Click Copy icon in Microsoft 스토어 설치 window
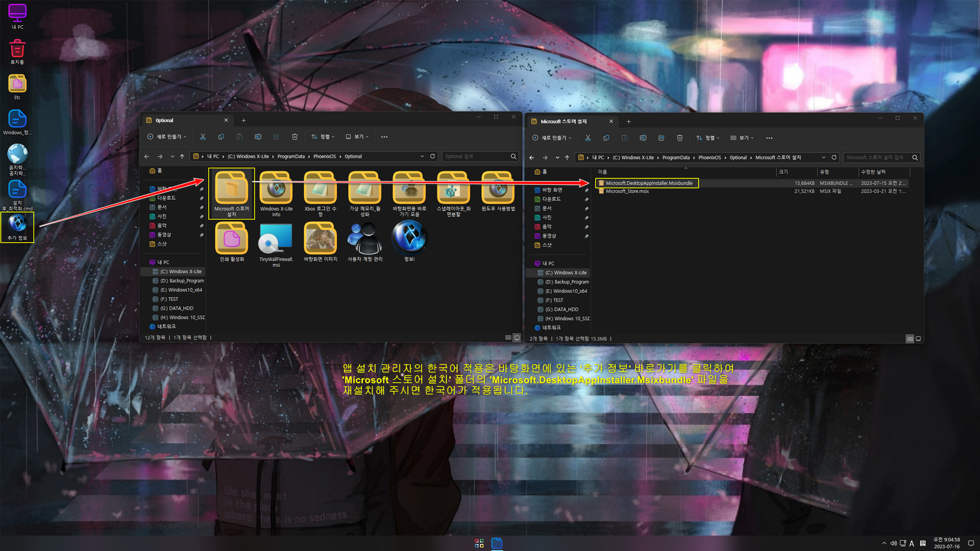This screenshot has height=551, width=980. 606,138
